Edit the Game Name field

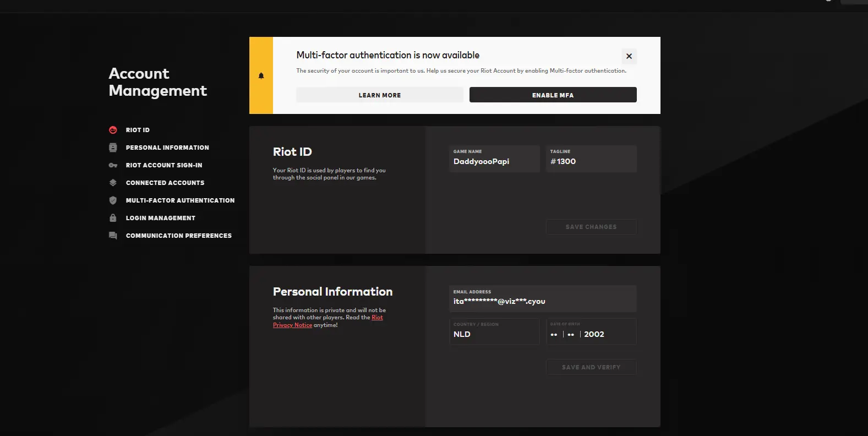494,161
